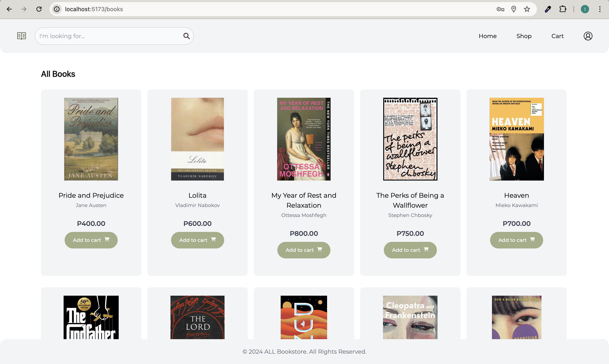
Task: Add My Year of Rest and Relaxation to cart
Action: (304, 250)
